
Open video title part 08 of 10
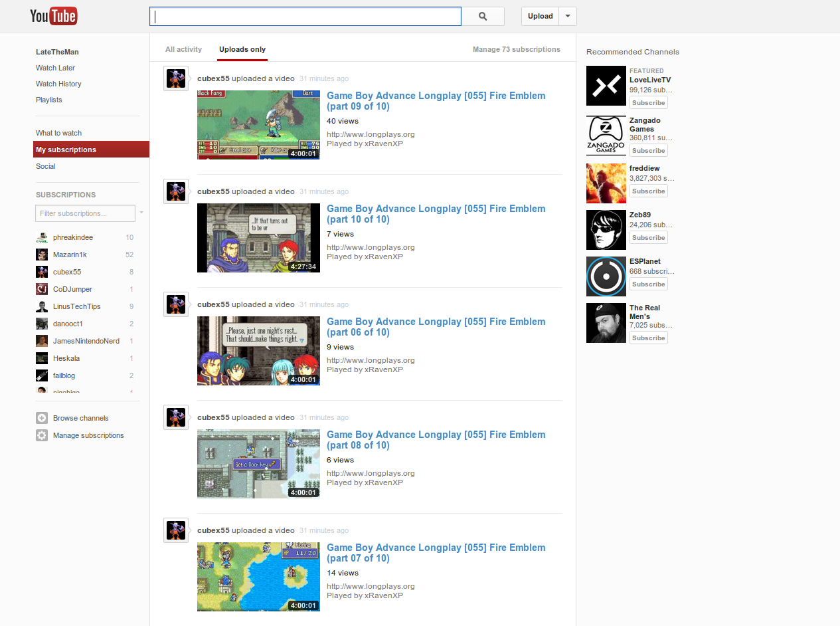click(436, 440)
